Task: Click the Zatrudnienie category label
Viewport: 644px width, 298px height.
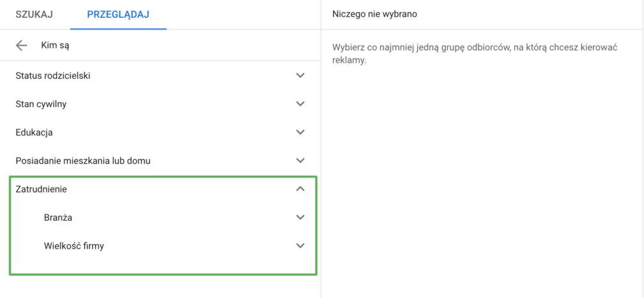Action: (41, 189)
